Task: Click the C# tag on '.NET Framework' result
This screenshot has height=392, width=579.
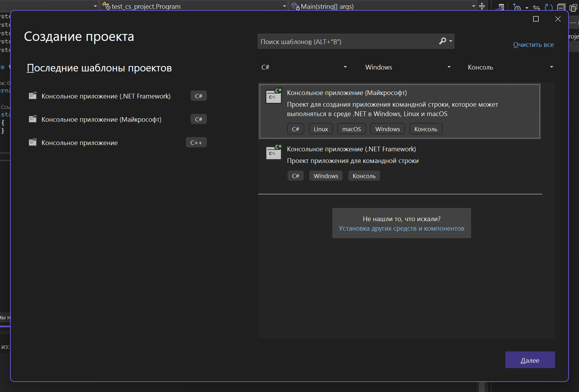Action: (x=295, y=176)
